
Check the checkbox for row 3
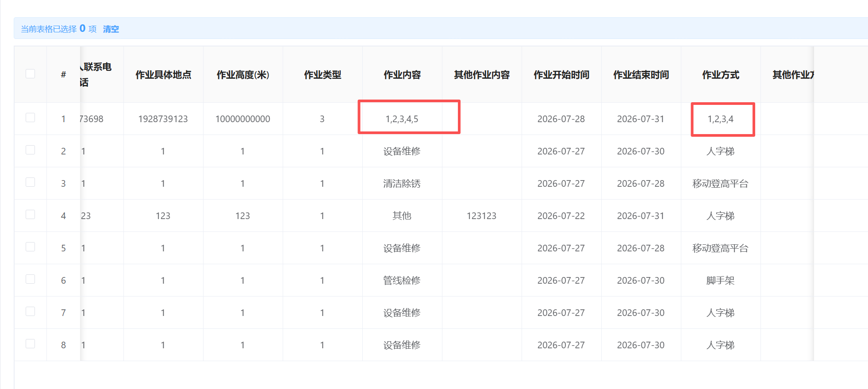pos(30,182)
